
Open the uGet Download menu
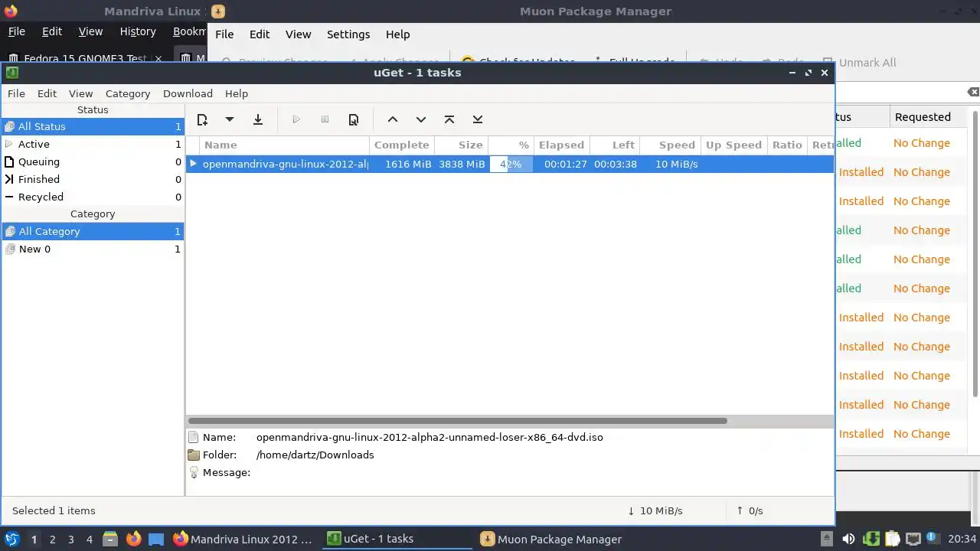pyautogui.click(x=188, y=93)
